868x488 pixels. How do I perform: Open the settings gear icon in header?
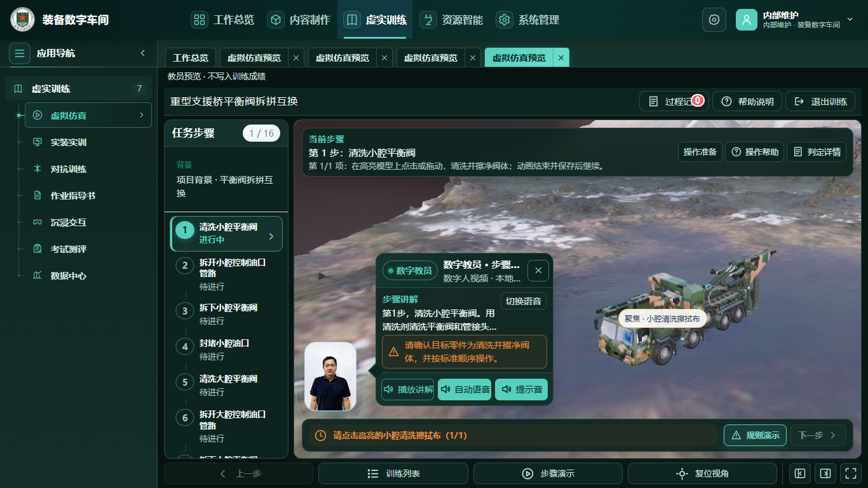point(714,20)
